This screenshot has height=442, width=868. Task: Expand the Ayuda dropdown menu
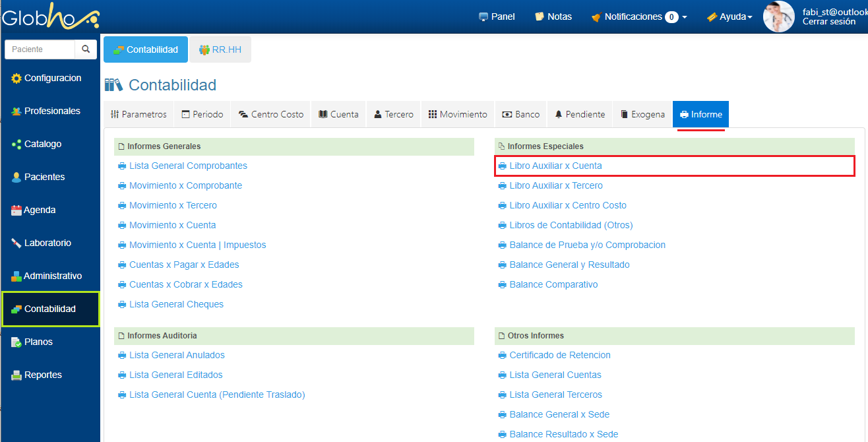pos(729,16)
